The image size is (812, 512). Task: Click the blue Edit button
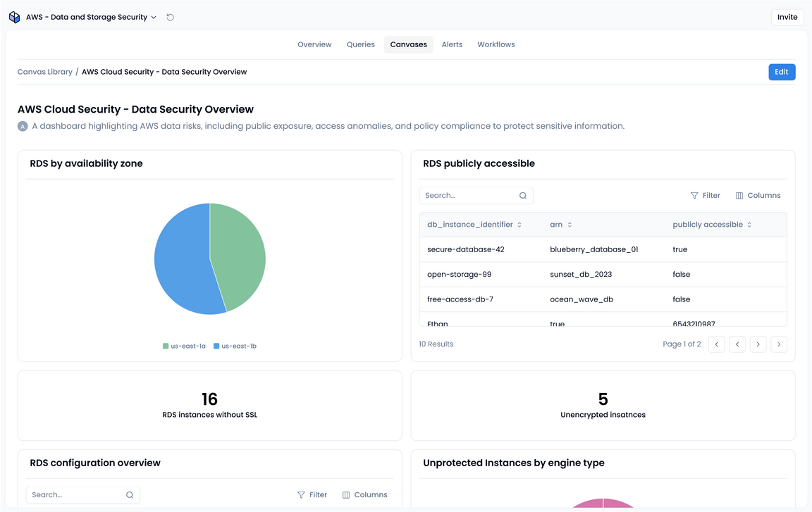tap(782, 72)
